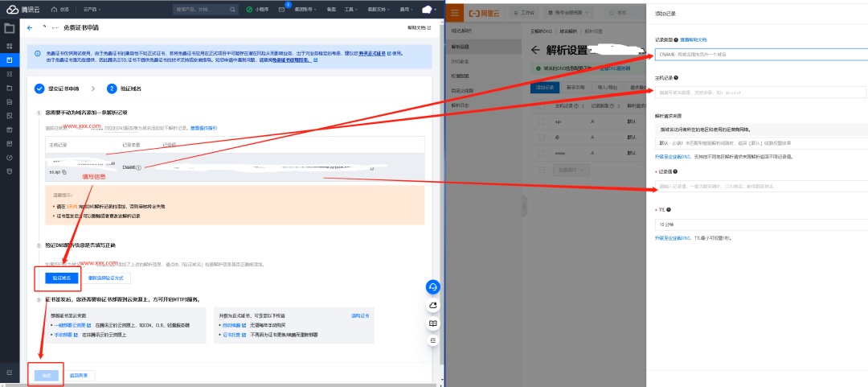
Task: Expand the 工具 dropdown menu
Action: 350,10
